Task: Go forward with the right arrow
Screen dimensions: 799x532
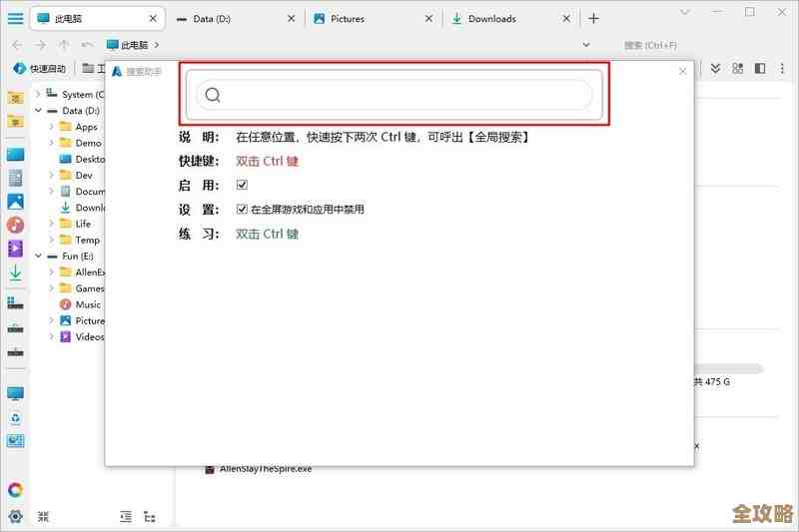Action: tap(40, 45)
